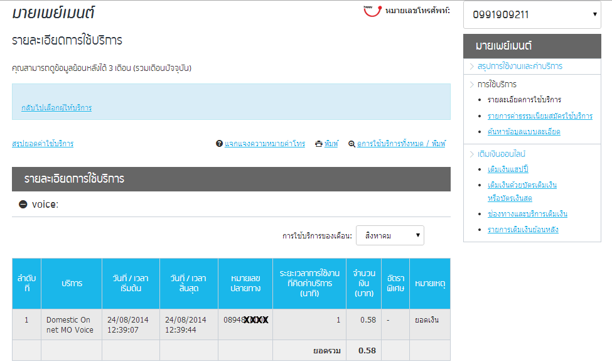Click the ยอดเงิน remark cell
The height and width of the screenshot is (364, 612).
430,324
